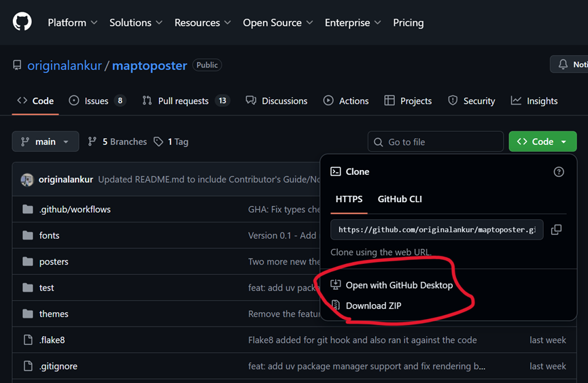Click the help icon in Clone panel
Image resolution: width=588 pixels, height=383 pixels.
[x=559, y=172]
